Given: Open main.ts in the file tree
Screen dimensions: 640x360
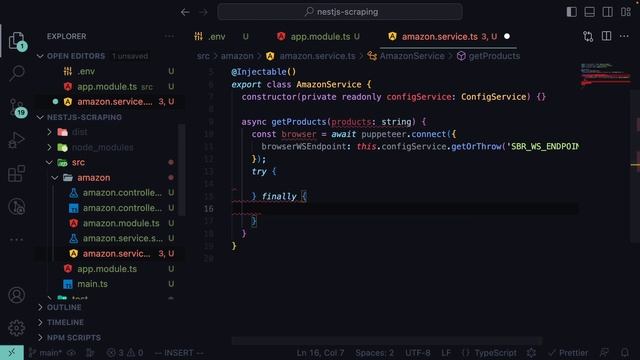Looking at the screenshot, I should tap(92, 284).
